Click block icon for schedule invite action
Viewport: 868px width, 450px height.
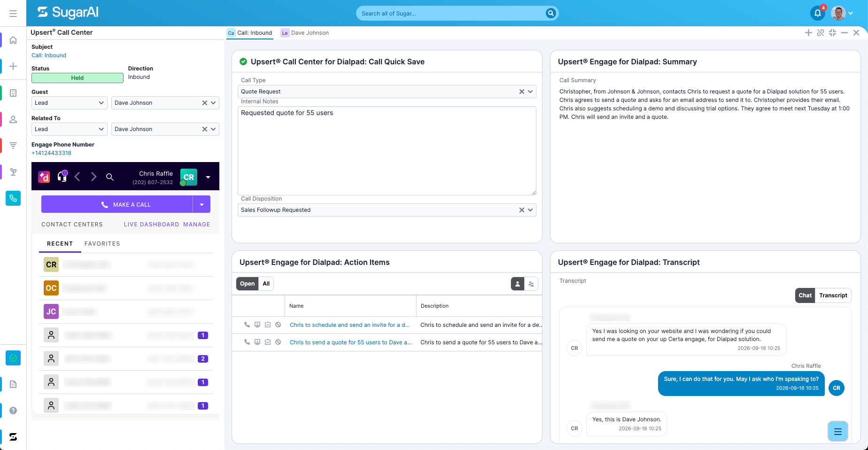tap(278, 325)
